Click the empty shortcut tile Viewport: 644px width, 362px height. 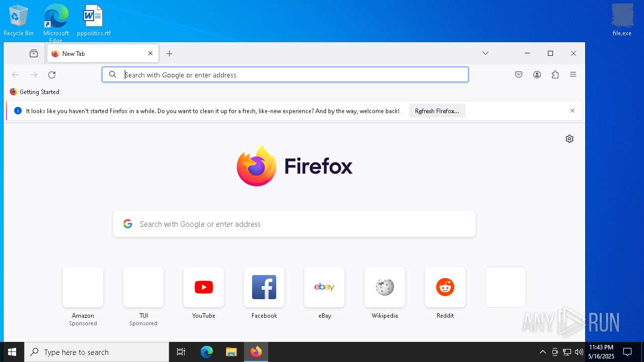[x=506, y=287]
